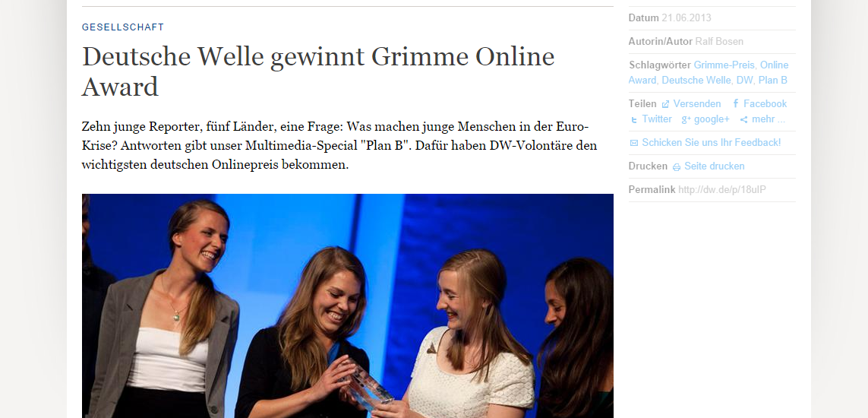The height and width of the screenshot is (418, 868).
Task: Click the award ceremony article photo
Action: point(348,306)
